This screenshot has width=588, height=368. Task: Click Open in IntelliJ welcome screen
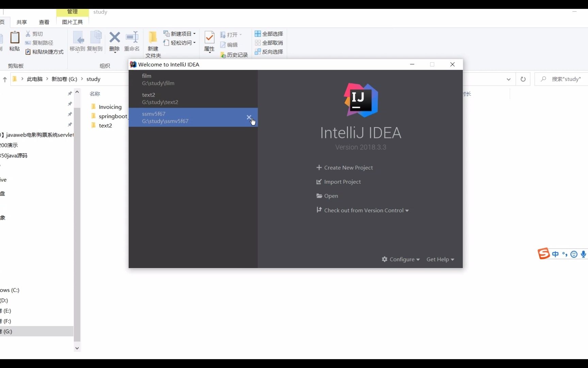[x=327, y=196]
